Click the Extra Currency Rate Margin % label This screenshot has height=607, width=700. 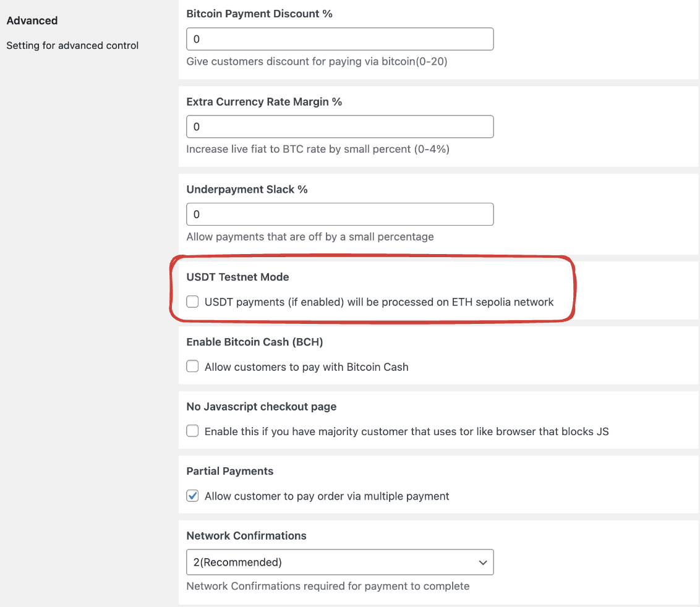click(x=264, y=101)
